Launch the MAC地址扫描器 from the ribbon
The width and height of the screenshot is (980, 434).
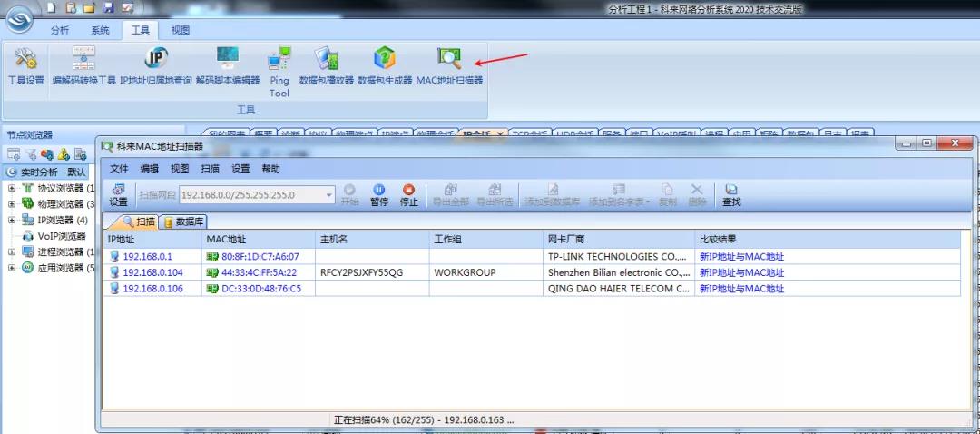449,66
